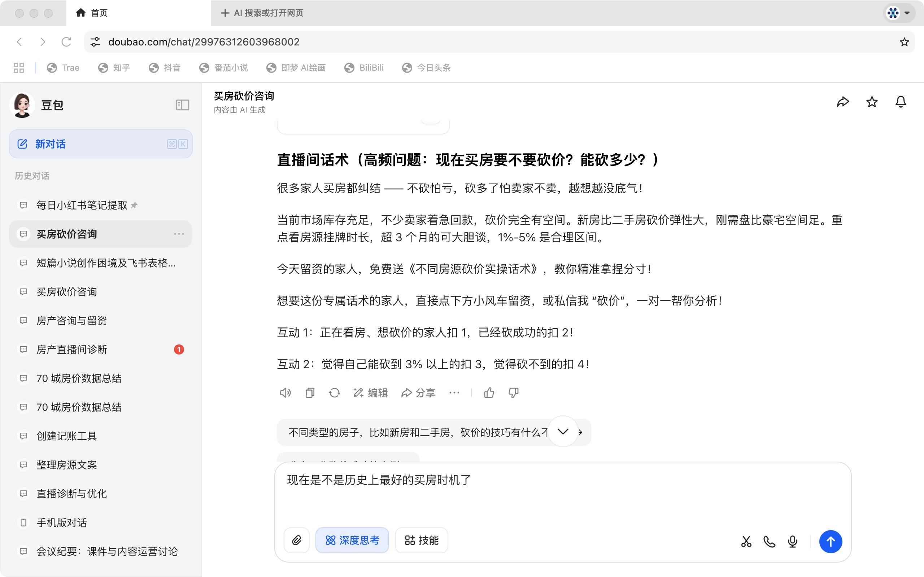Give a thumbs up to the reply
The image size is (924, 577).
point(490,393)
